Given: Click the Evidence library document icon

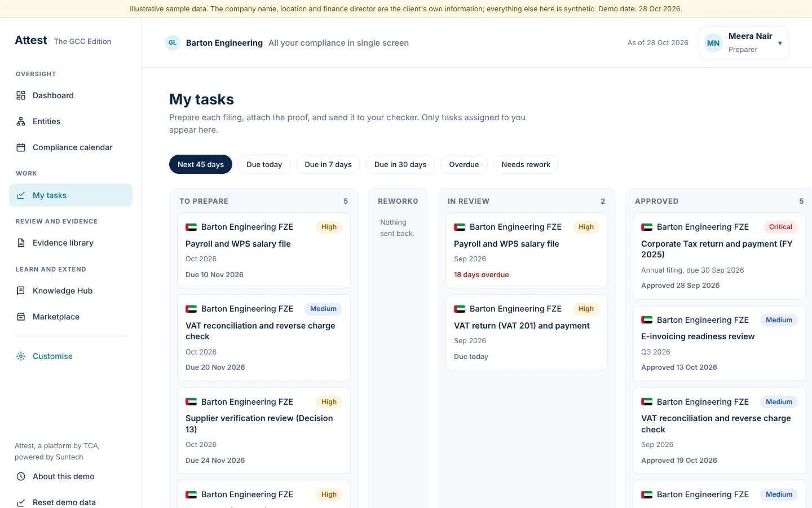Looking at the screenshot, I should pos(21,243).
